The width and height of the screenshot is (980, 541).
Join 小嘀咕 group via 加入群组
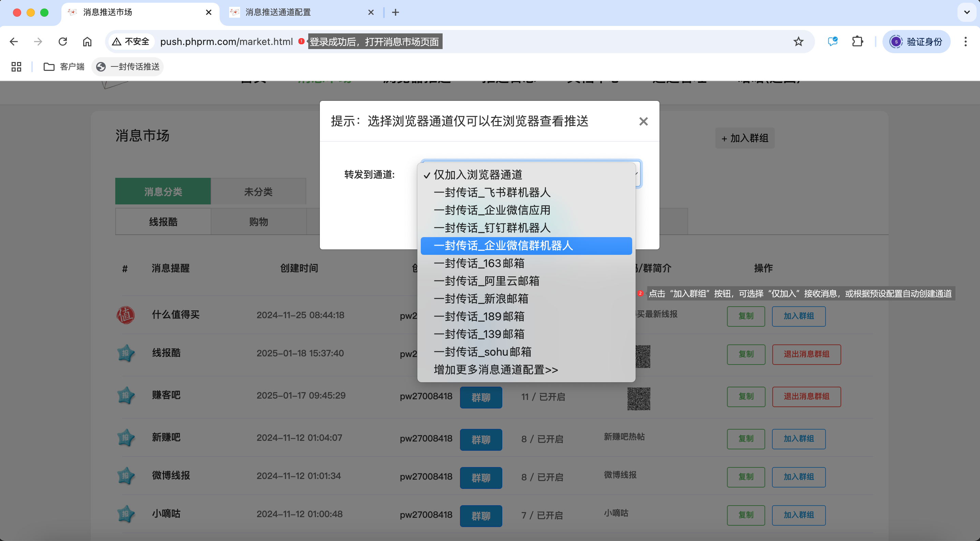click(799, 515)
